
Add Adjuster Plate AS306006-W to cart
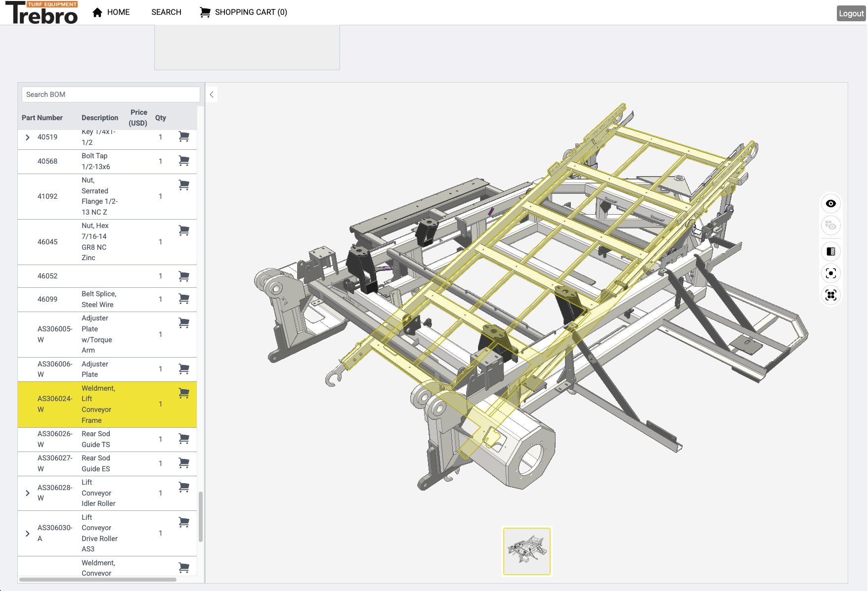[x=184, y=369]
